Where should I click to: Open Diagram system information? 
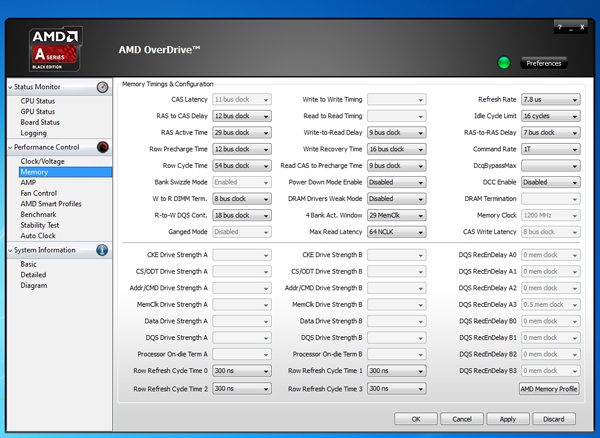[x=34, y=286]
